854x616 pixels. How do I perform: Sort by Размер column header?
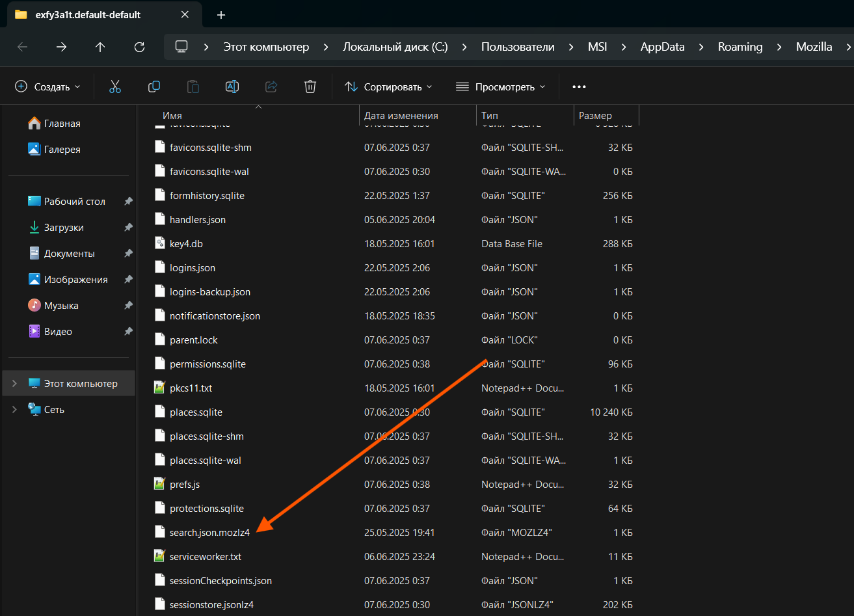coord(595,116)
